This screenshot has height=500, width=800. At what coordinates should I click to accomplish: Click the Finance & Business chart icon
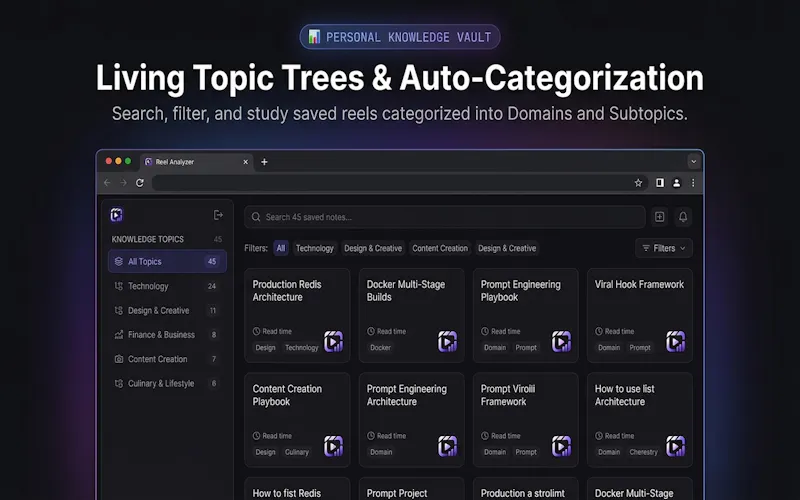point(118,335)
